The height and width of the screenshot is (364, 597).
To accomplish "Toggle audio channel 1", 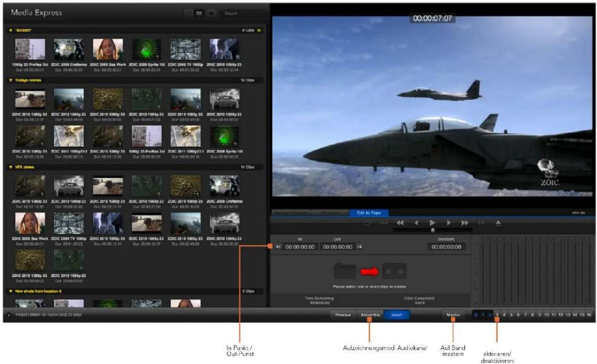I will click(483, 315).
